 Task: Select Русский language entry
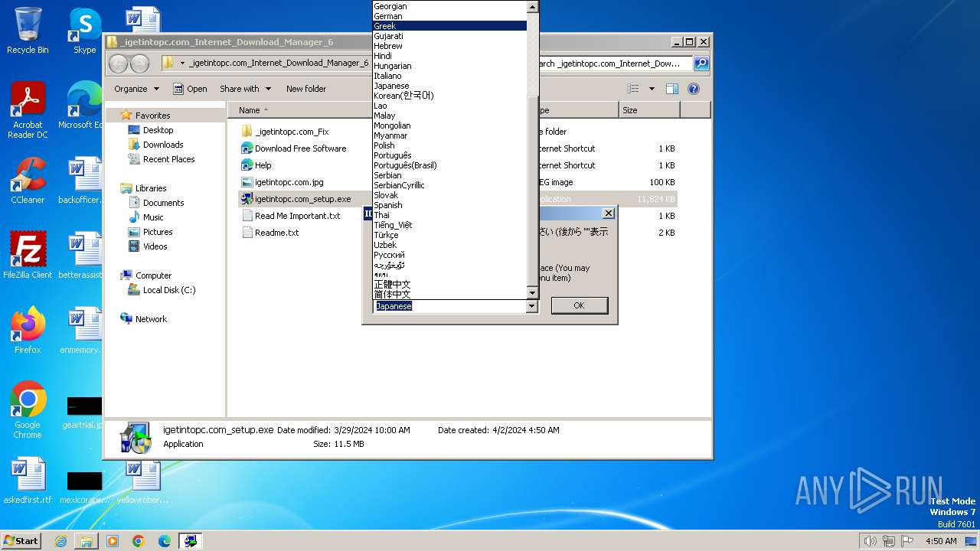[449, 255]
